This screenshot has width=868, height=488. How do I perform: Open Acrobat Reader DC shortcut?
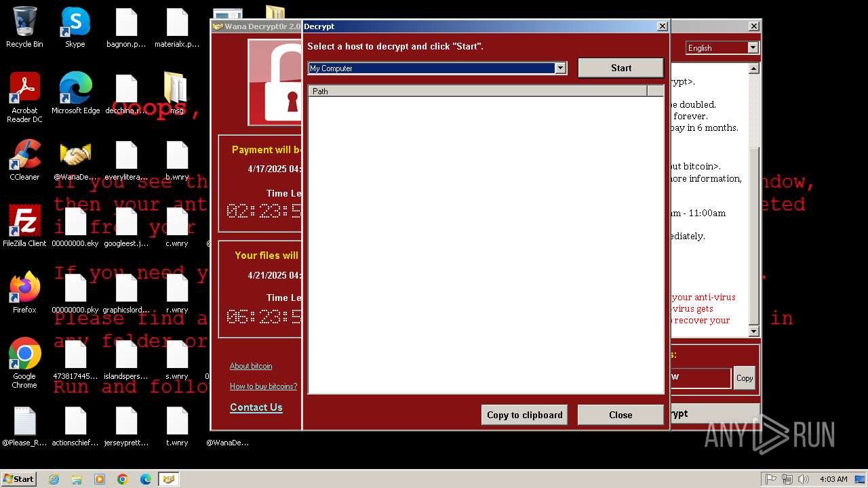(x=24, y=98)
